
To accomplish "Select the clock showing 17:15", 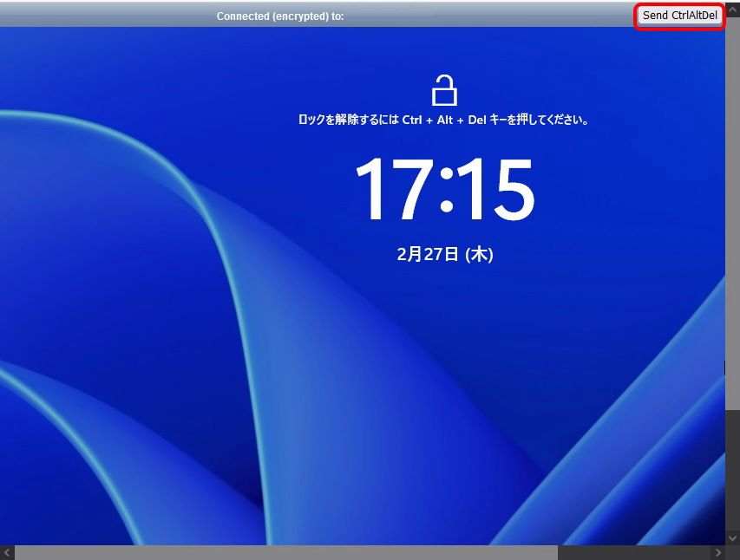I will 446,190.
